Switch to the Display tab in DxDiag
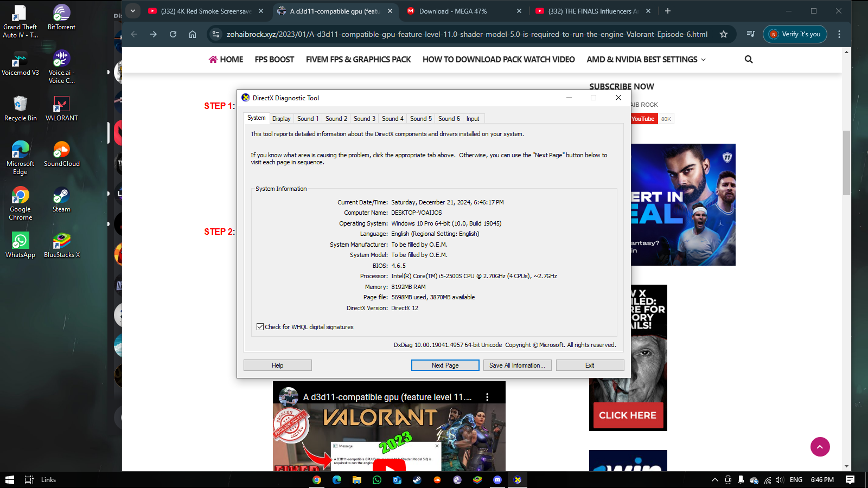The image size is (868, 488). pos(282,119)
